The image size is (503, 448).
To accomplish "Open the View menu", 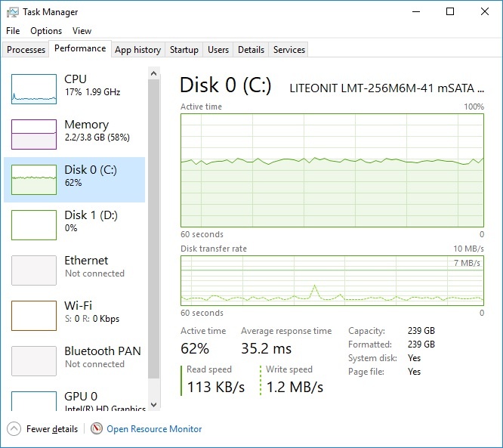I will click(x=82, y=31).
